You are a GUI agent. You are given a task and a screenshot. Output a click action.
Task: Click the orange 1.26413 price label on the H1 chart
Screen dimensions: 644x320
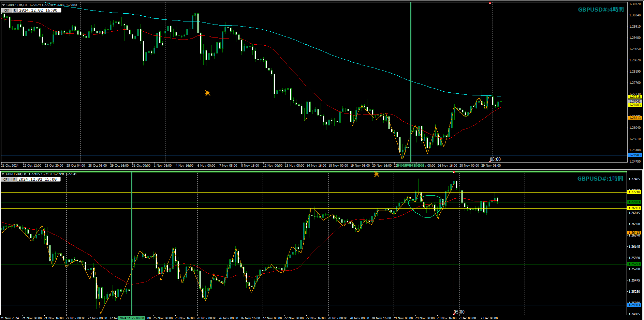coord(634,233)
